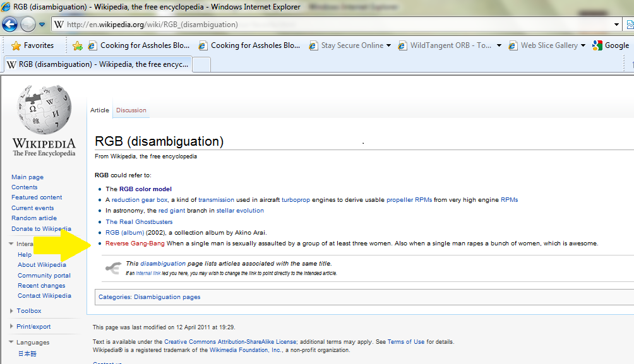634x364 pixels.
Task: Go to Main page sidebar link
Action: tap(28, 177)
